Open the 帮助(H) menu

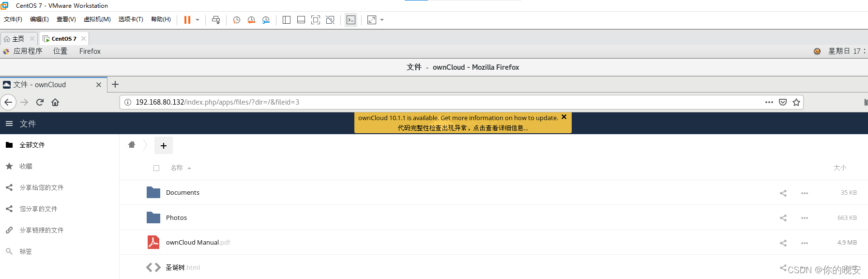point(161,19)
